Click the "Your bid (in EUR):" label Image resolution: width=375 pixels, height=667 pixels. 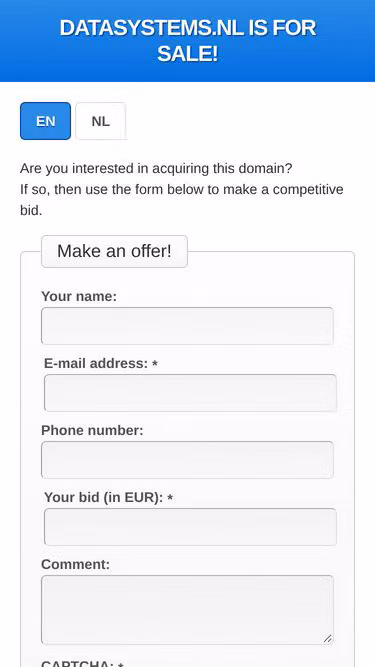pyautogui.click(x=103, y=497)
